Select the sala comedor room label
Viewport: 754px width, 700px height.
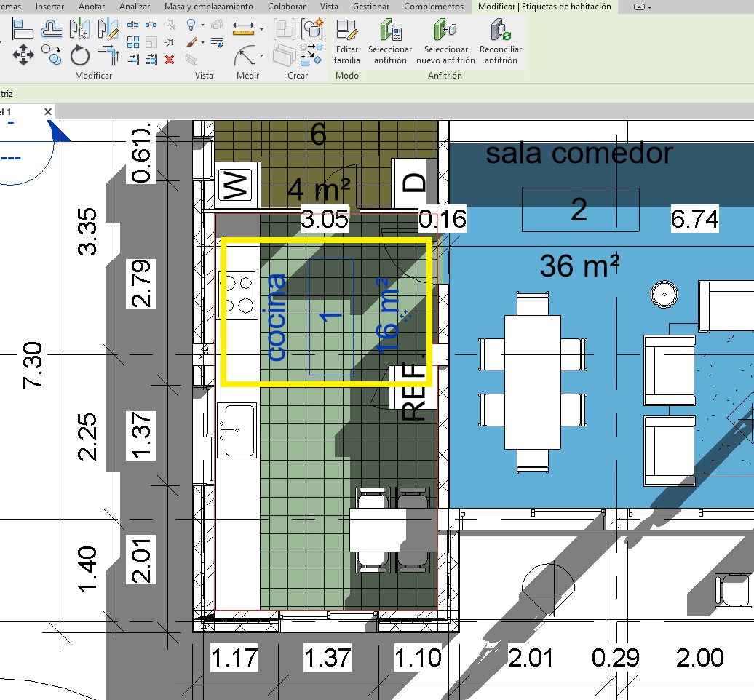click(579, 154)
